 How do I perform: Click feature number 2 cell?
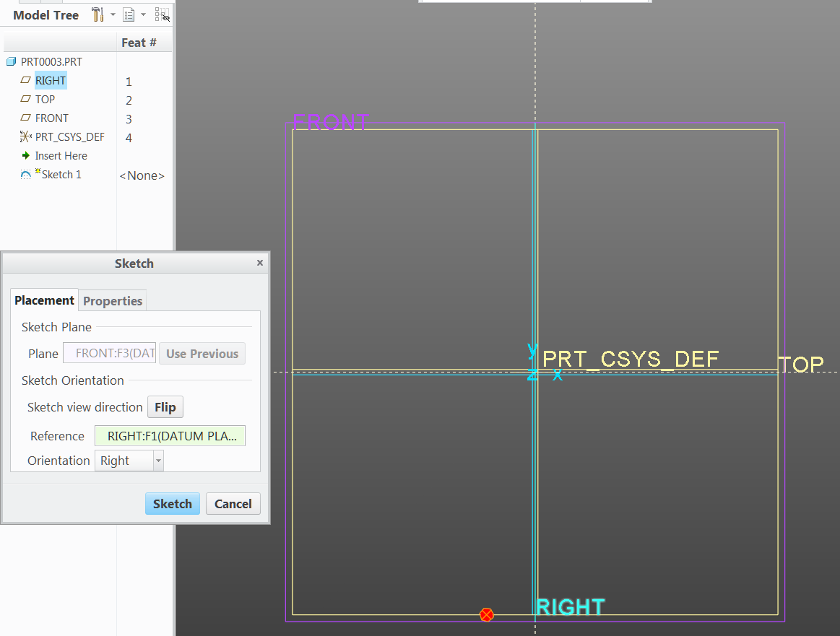tap(129, 100)
